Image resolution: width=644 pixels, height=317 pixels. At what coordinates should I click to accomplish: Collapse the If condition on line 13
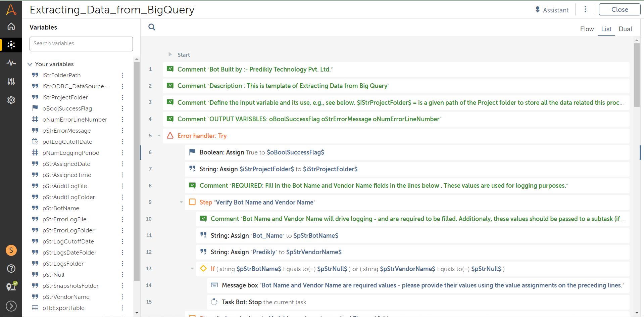pyautogui.click(x=192, y=269)
